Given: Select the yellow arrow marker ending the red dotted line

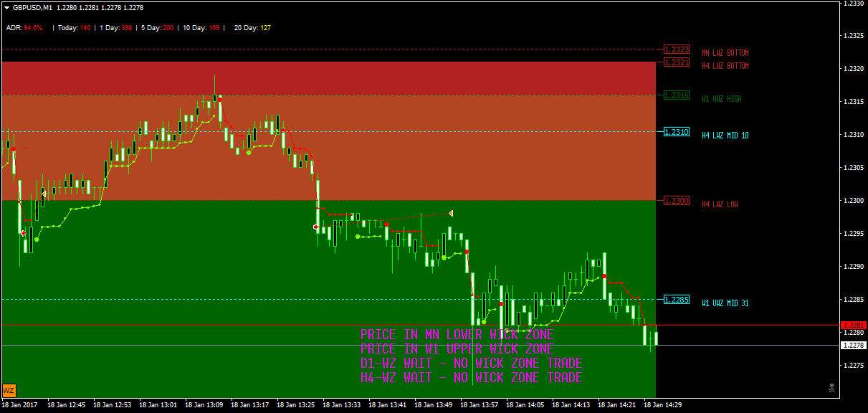Looking at the screenshot, I should point(451,213).
